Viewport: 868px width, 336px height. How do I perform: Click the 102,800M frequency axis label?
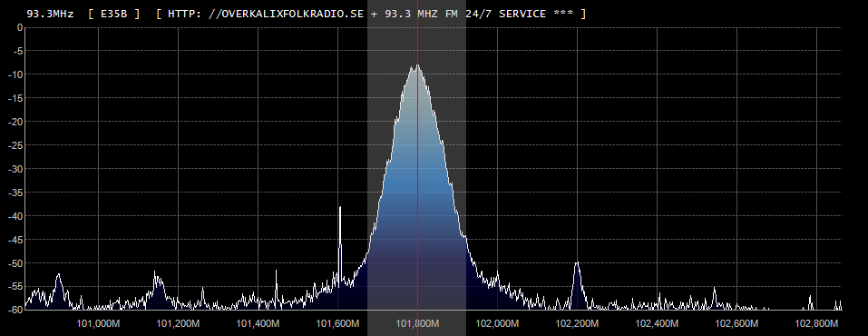pos(816,323)
